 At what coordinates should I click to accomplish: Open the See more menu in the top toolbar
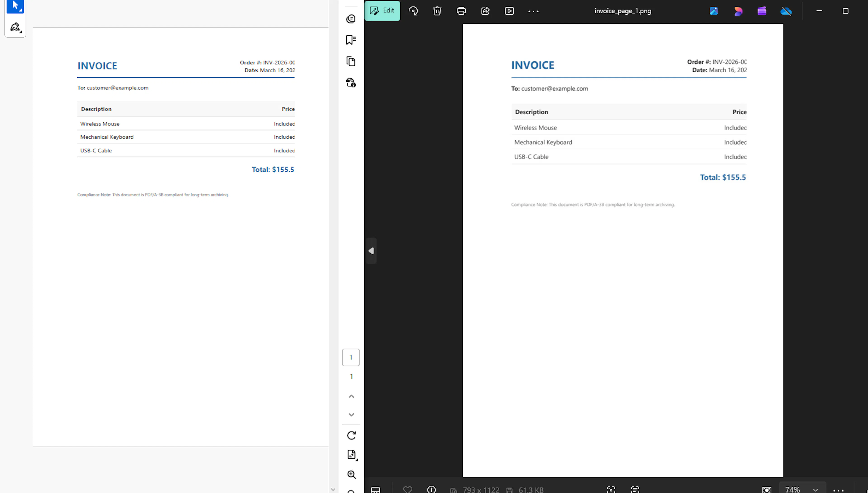(533, 11)
